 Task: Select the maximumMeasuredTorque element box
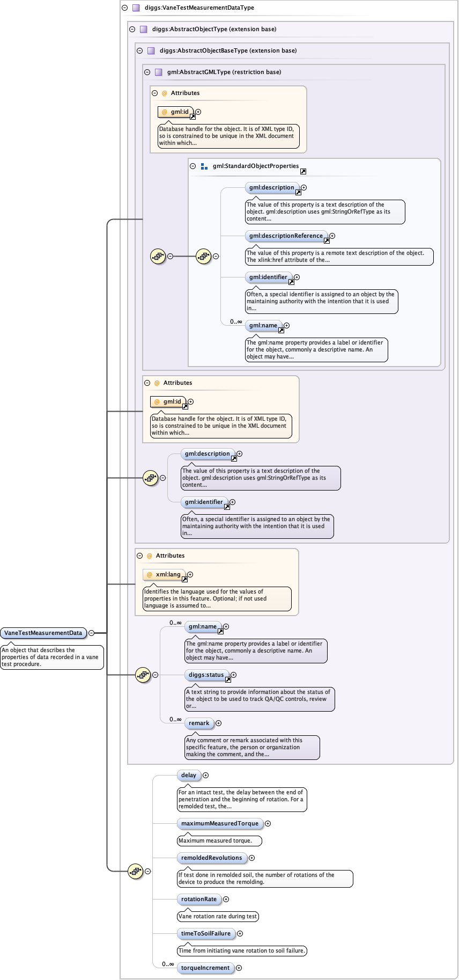click(220, 824)
